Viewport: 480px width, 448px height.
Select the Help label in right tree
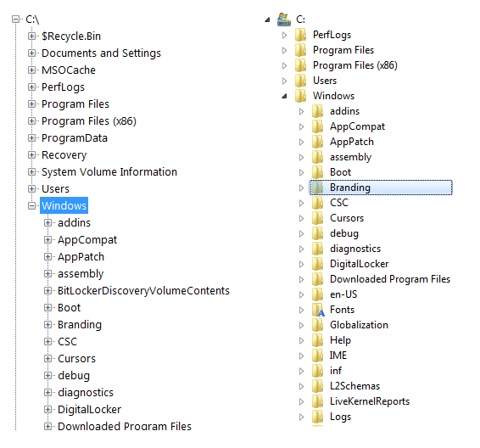tap(340, 340)
